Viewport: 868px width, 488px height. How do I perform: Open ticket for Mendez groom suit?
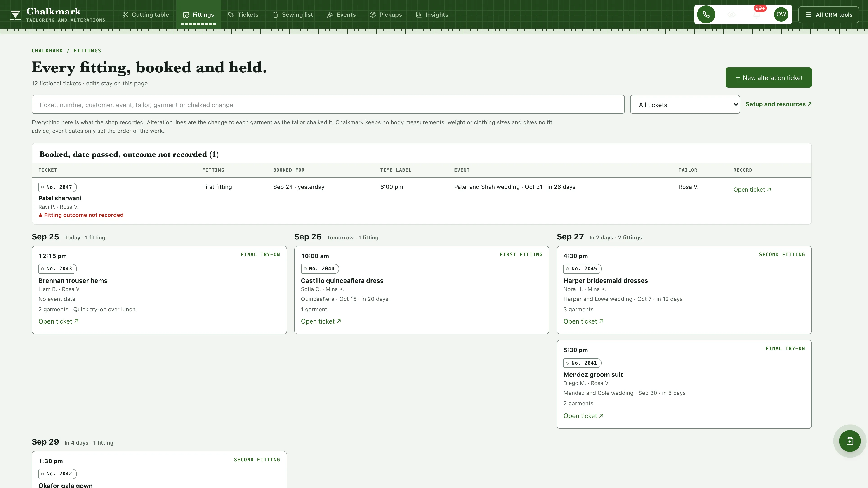583,416
